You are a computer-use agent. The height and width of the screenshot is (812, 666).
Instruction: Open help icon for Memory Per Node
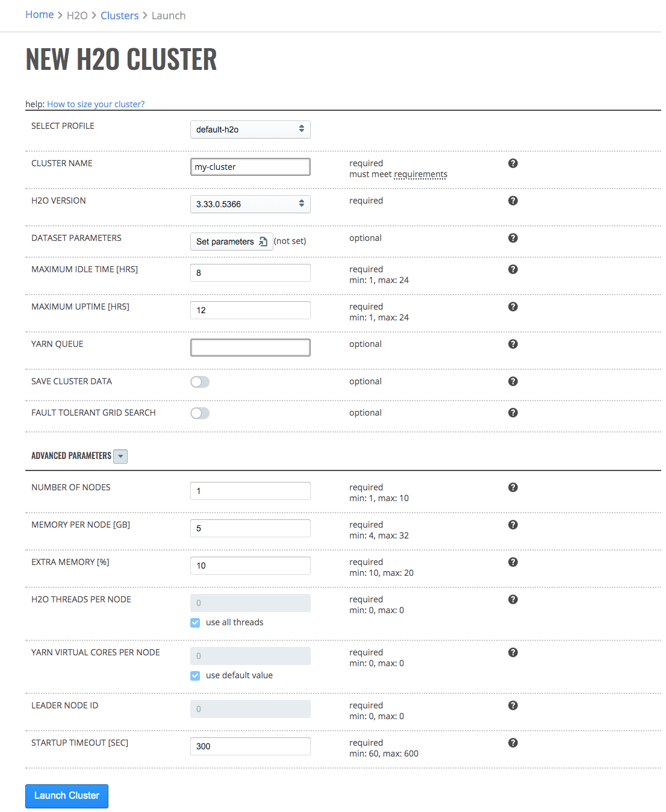click(513, 525)
